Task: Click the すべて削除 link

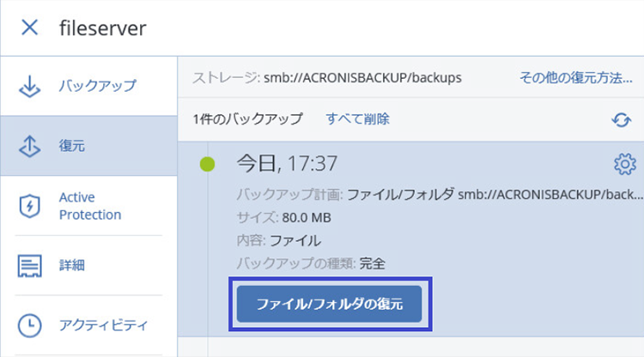Action: click(357, 118)
